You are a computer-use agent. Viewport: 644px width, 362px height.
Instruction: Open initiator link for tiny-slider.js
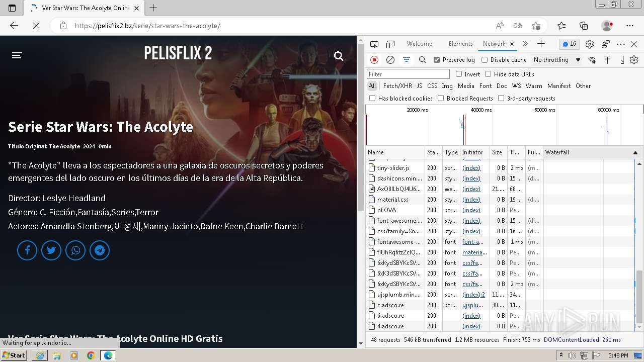(x=471, y=168)
